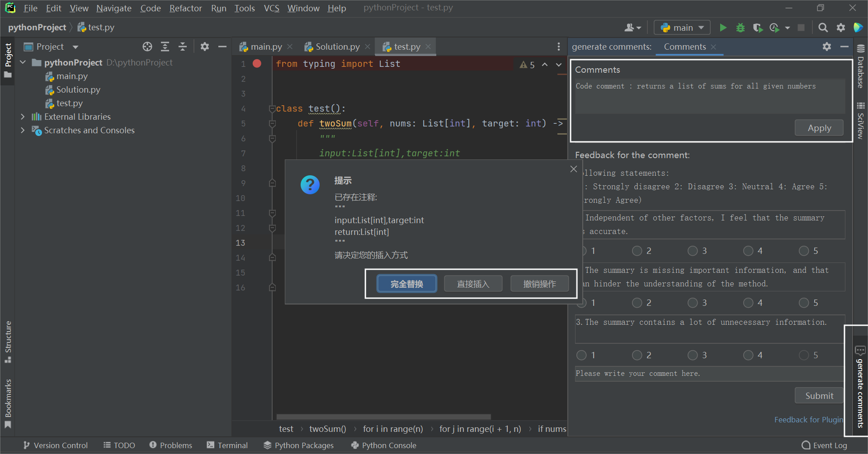The height and width of the screenshot is (454, 868).
Task: Open the Database tool window
Action: (x=861, y=66)
